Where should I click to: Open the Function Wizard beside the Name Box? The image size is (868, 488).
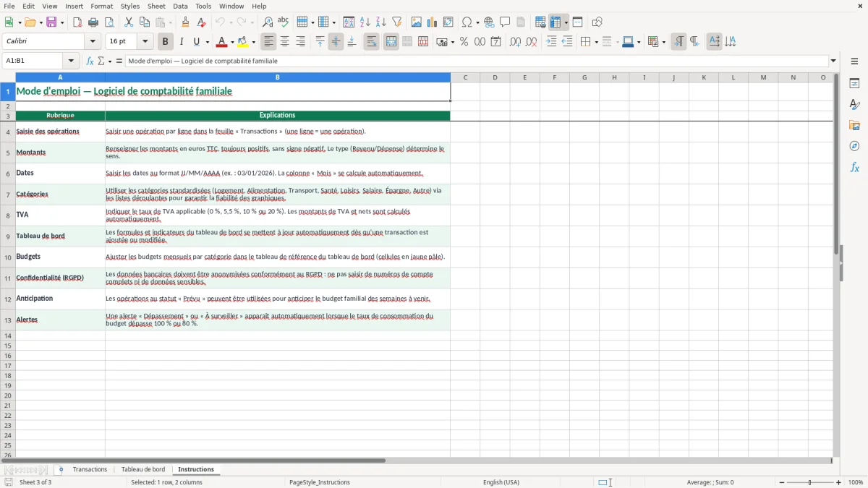coord(90,61)
